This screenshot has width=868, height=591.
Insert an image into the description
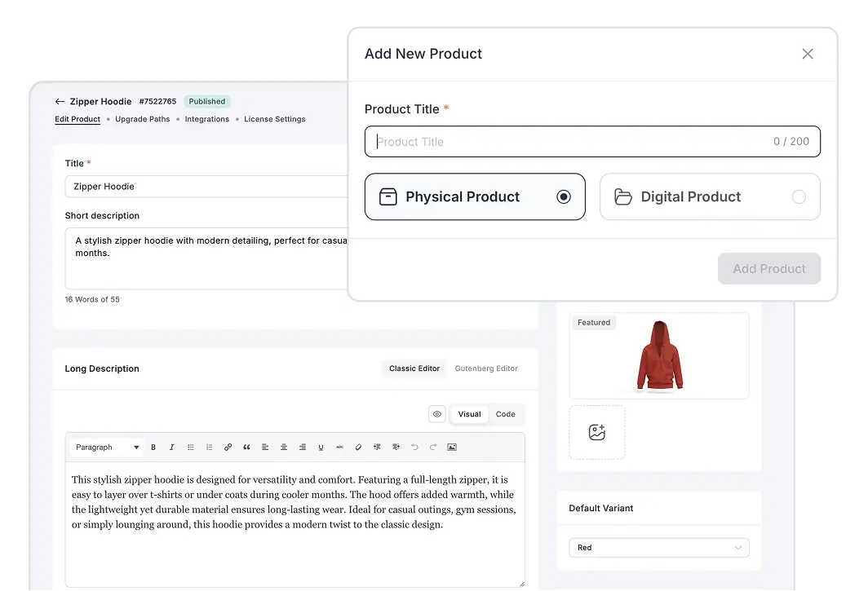(452, 447)
